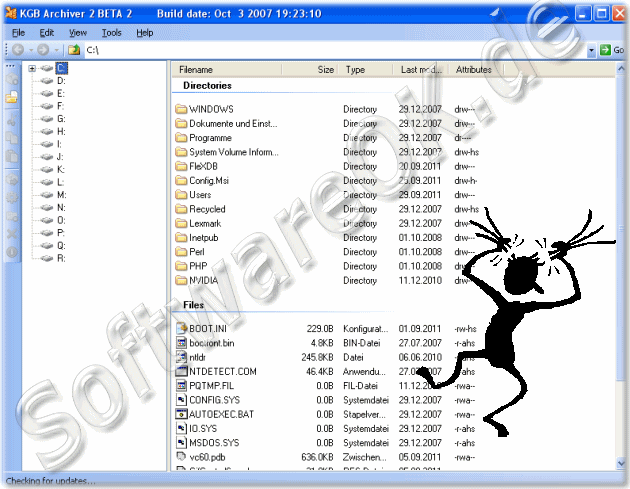Go up one folder level
The width and height of the screenshot is (630, 489).
[x=74, y=50]
